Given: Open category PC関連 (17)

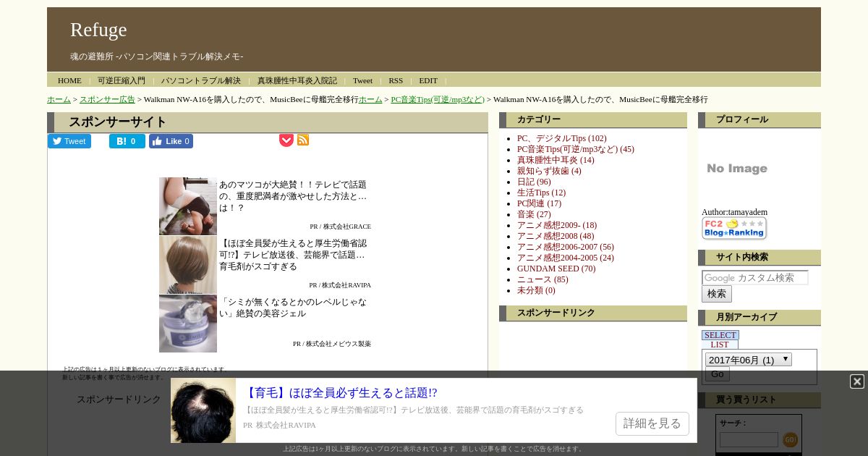Looking at the screenshot, I should click(539, 203).
